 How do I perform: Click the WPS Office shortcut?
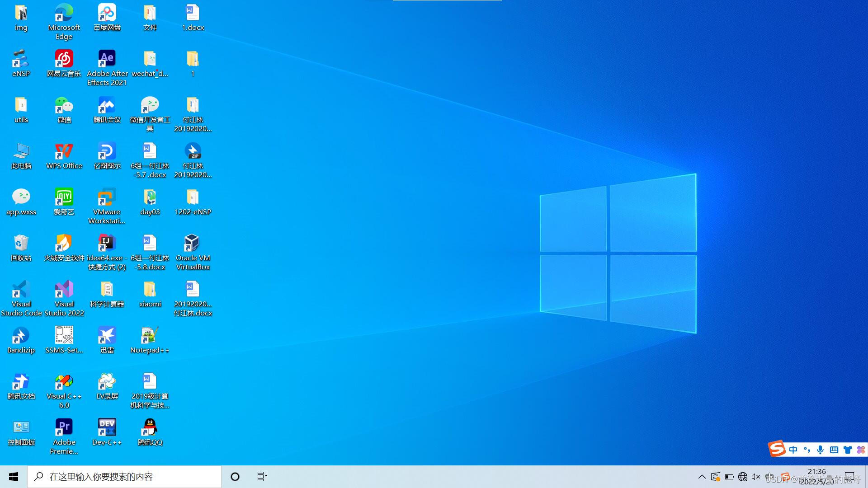click(x=64, y=151)
